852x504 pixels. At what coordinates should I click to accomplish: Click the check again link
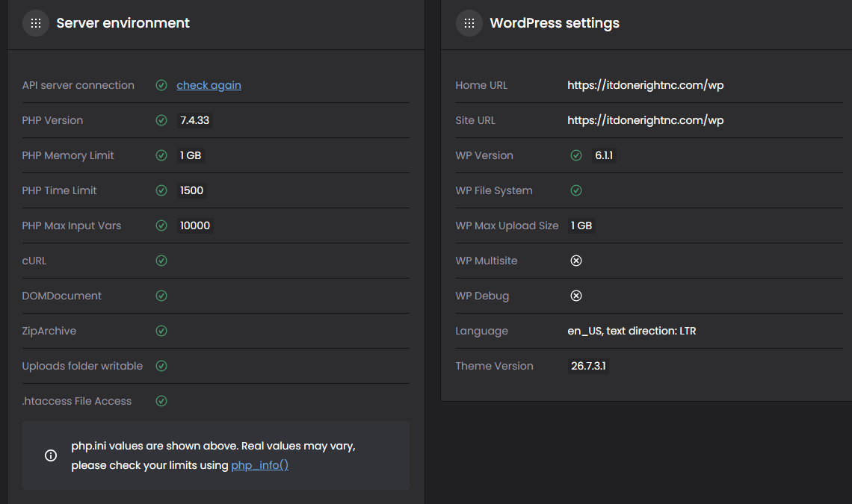(x=209, y=85)
